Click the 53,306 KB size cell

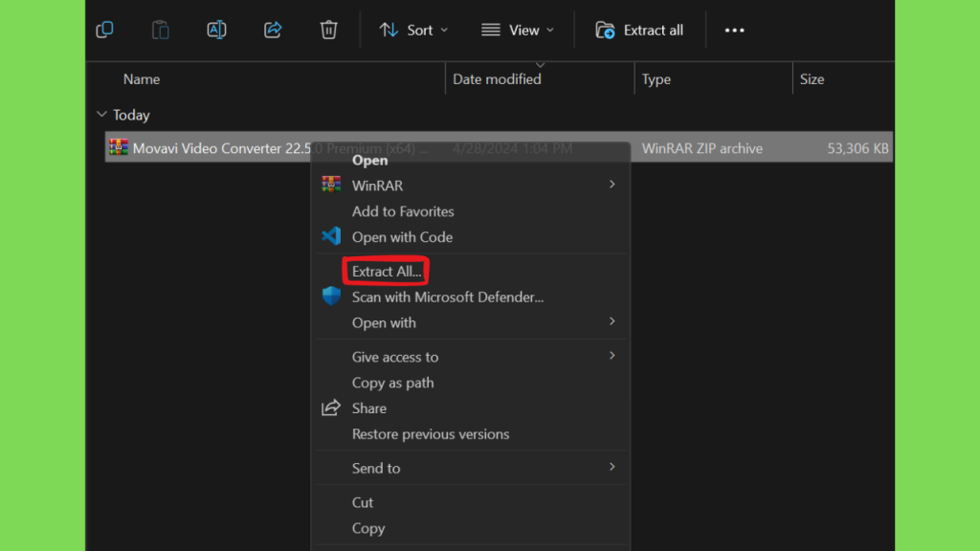pyautogui.click(x=857, y=148)
